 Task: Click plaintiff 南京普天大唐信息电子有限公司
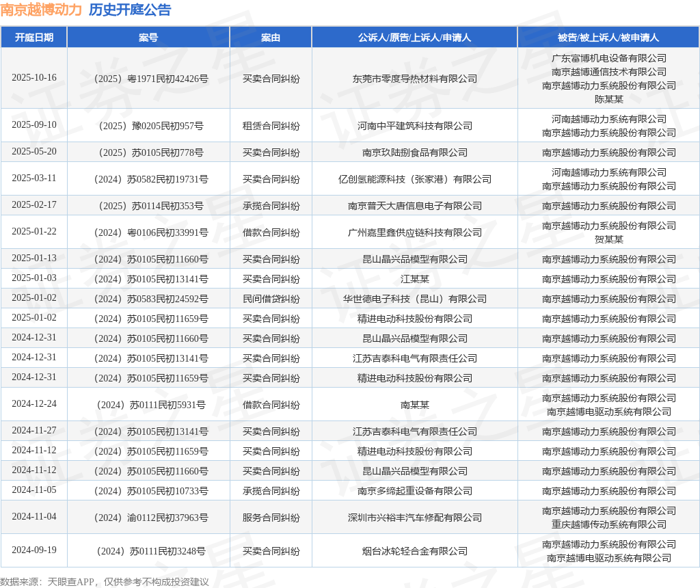click(414, 206)
